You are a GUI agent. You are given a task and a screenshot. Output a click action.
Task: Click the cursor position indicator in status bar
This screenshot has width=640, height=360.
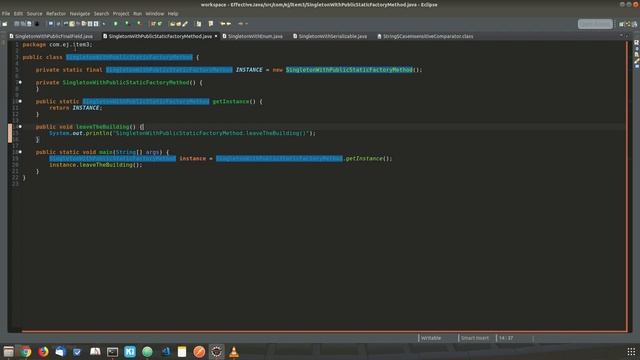[x=506, y=338]
